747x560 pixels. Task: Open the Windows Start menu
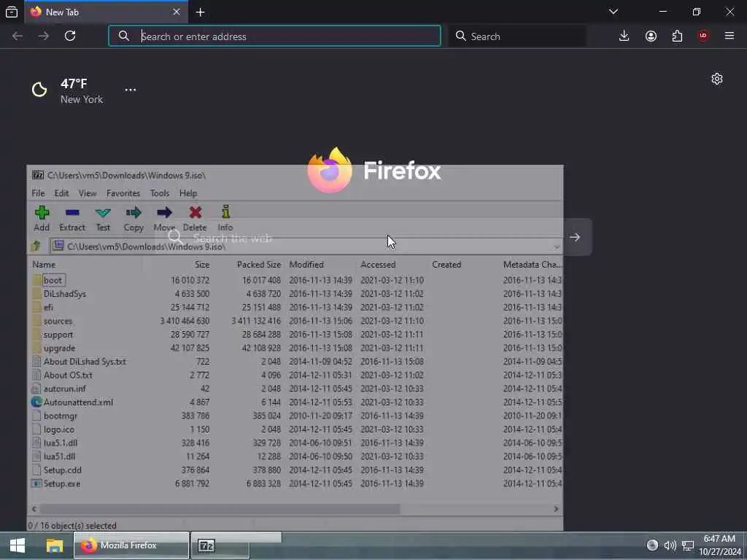[x=18, y=545]
